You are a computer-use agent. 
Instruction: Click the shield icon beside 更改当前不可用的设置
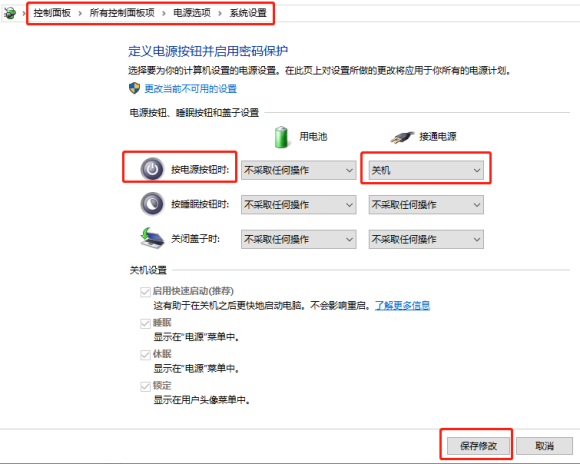tap(134, 88)
